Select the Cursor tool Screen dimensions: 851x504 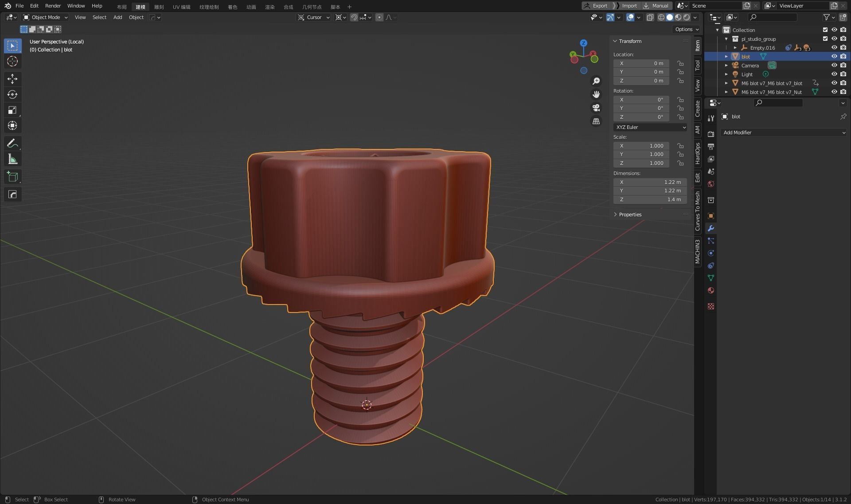click(12, 61)
